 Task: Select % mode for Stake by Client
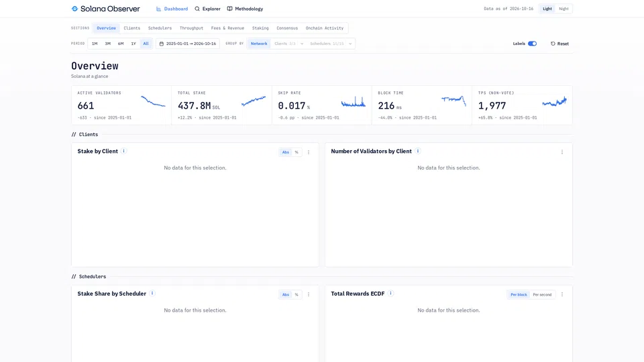pos(297,152)
